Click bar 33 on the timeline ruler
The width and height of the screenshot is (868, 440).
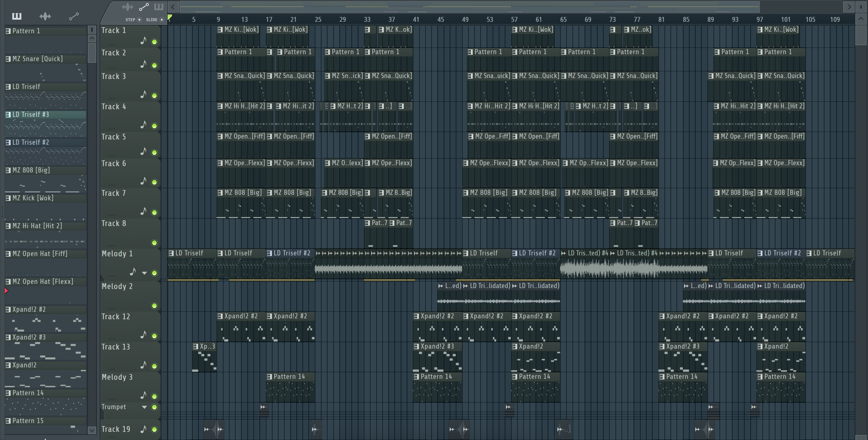tap(367, 20)
